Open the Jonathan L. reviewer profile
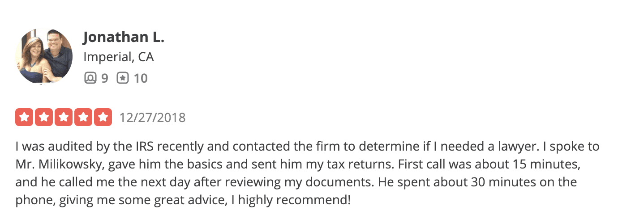The image size is (644, 219). coord(124,38)
